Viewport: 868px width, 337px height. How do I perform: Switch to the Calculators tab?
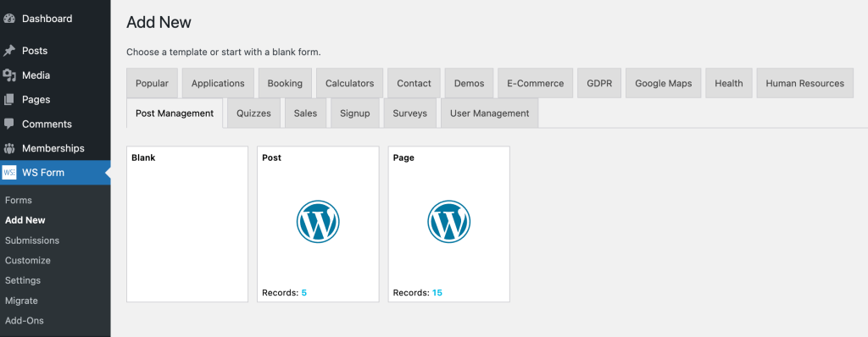[350, 83]
